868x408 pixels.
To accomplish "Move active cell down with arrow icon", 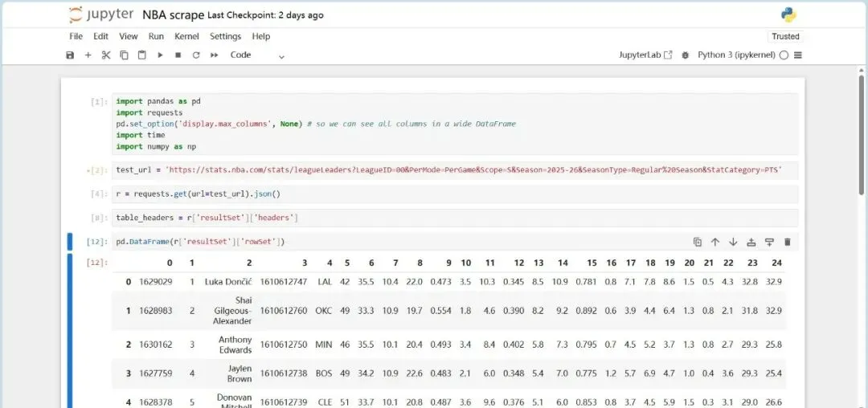I will pyautogui.click(x=733, y=242).
